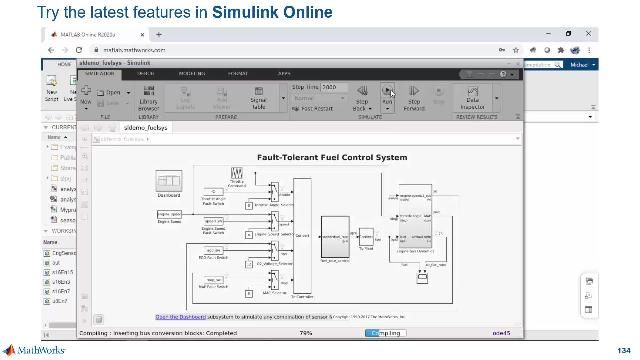The height and width of the screenshot is (360, 640).
Task: Click the model browser icon at canvas bottom-left
Action: click(98, 319)
